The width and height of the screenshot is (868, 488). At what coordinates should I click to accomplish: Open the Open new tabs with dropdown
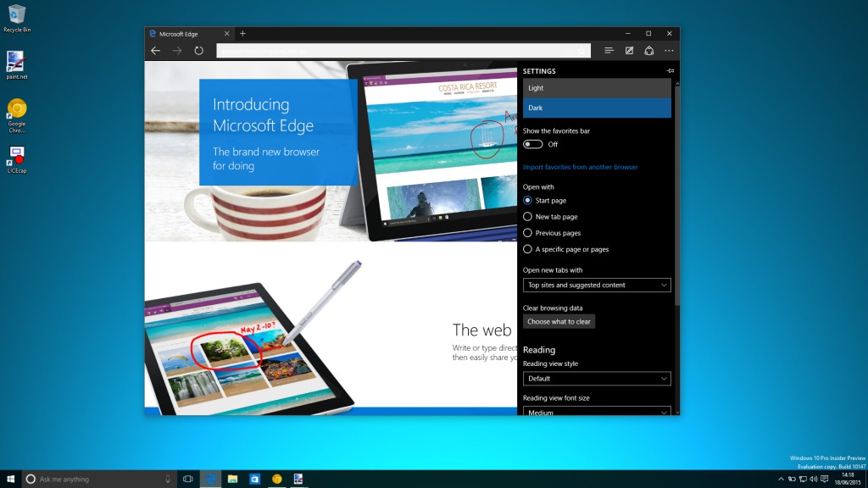[x=597, y=285]
